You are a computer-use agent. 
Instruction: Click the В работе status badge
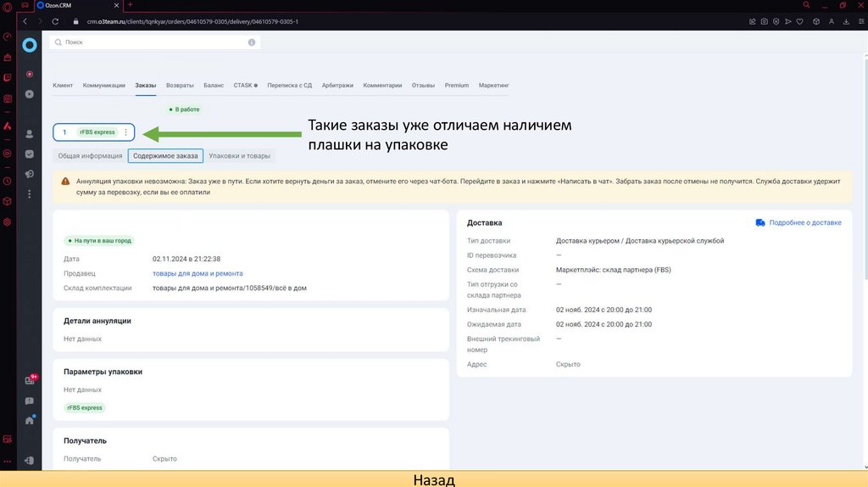tap(184, 109)
